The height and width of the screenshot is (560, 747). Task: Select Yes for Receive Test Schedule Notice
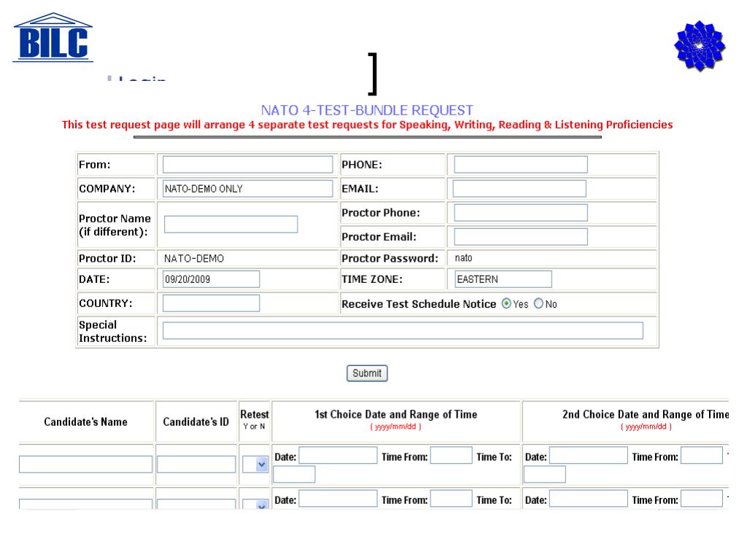[x=506, y=304]
